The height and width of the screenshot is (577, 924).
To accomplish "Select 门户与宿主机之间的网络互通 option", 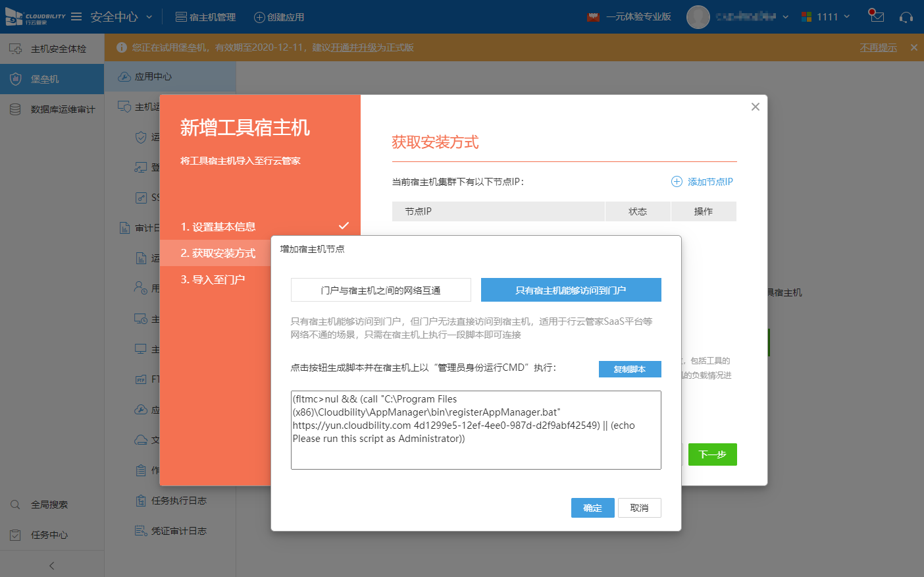I will point(380,290).
